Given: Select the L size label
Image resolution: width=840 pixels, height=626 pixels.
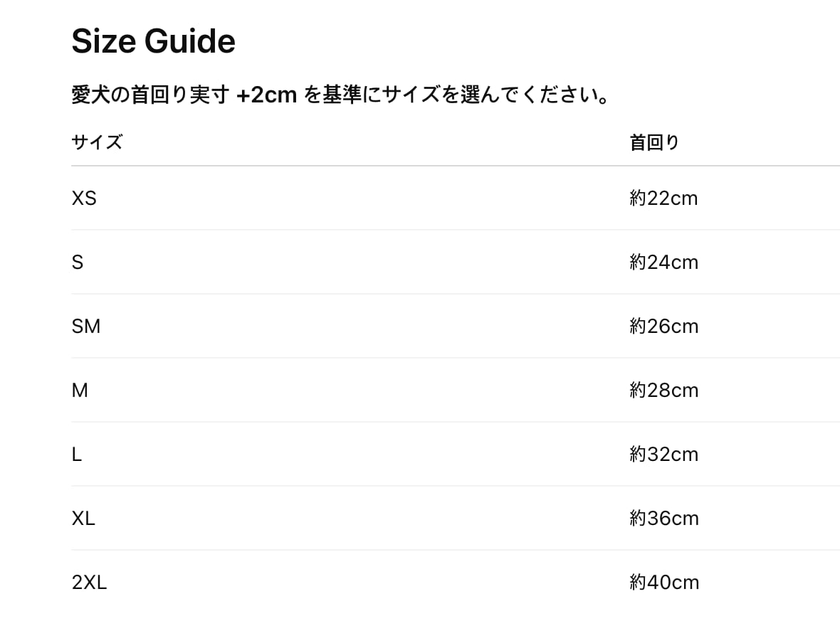Looking at the screenshot, I should (77, 455).
